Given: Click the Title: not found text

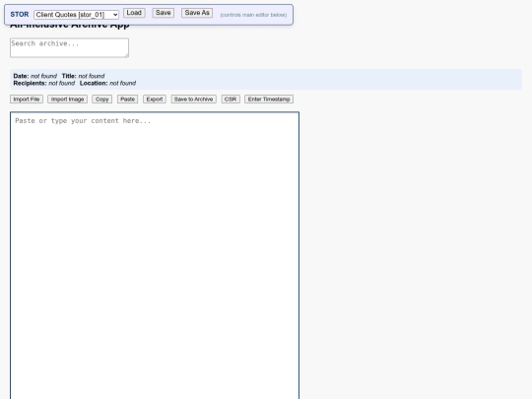Looking at the screenshot, I should [83, 76].
